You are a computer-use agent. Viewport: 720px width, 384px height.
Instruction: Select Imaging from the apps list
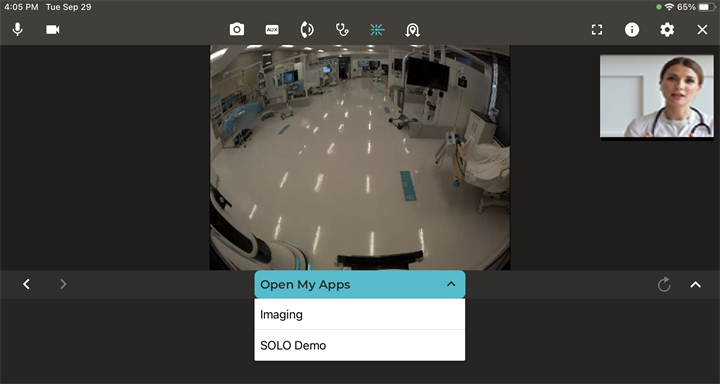pos(360,314)
